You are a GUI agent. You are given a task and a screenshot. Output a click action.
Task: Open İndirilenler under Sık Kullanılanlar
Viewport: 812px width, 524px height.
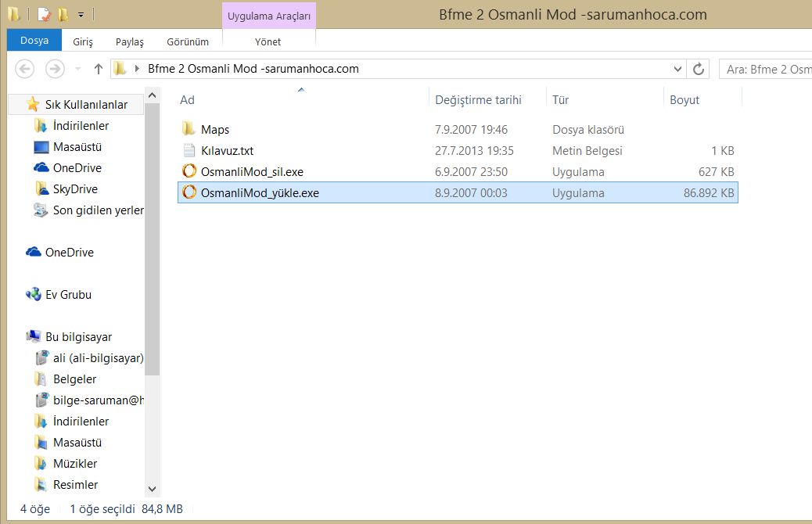tap(81, 126)
